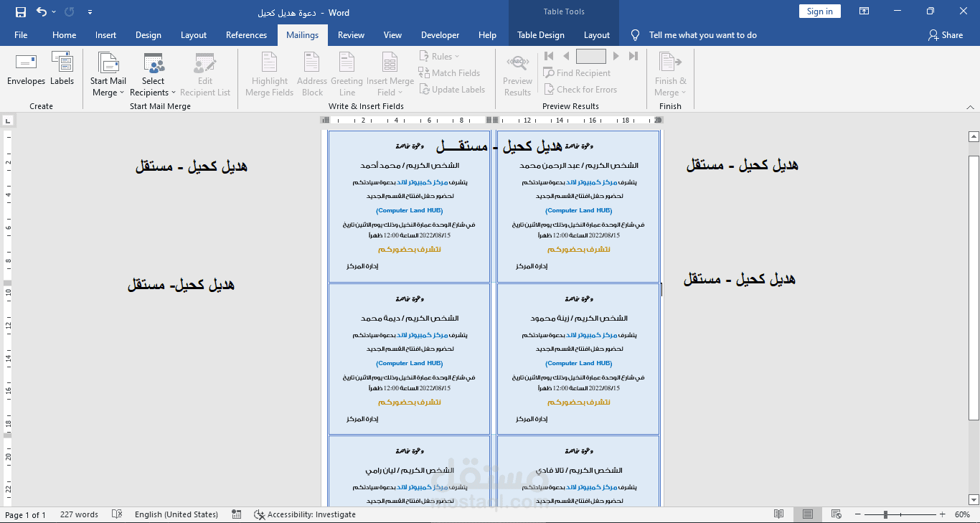This screenshot has height=523, width=980.
Task: Click the proofing check icon in status bar
Action: [117, 514]
